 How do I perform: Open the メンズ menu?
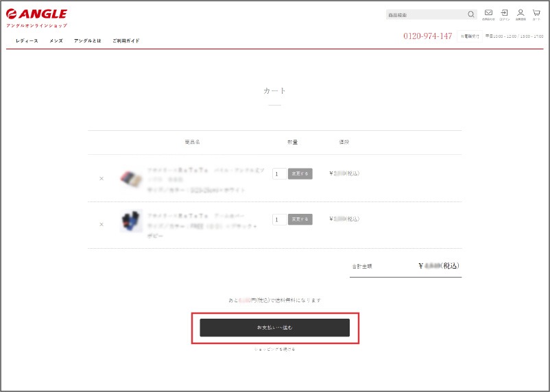pos(56,41)
